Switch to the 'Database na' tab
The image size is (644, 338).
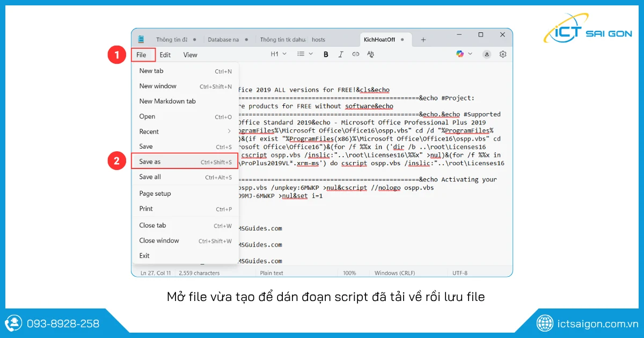point(223,40)
